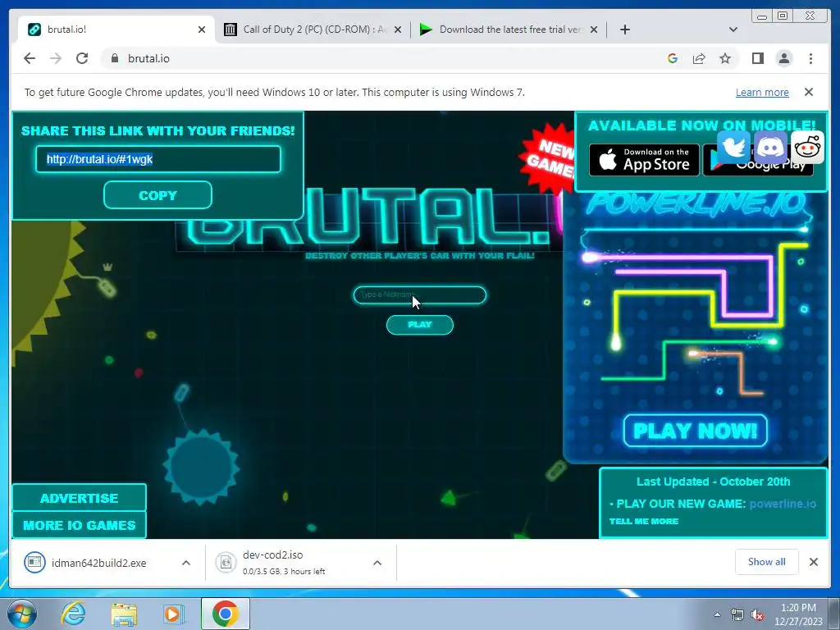Click Learn more about Chrome updates

coord(762,92)
